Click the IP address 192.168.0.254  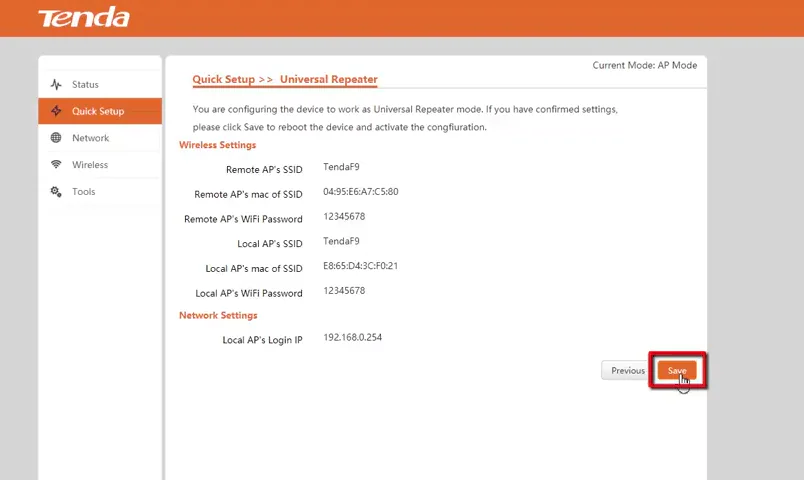click(x=352, y=337)
